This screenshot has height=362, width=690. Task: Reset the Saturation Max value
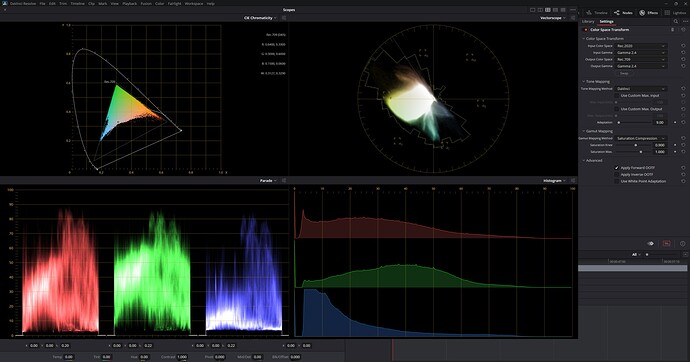683,152
